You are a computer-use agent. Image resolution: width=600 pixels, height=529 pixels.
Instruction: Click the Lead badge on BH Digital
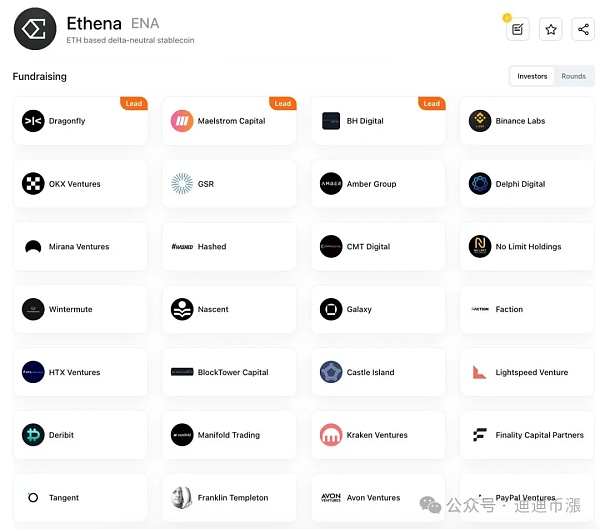coord(432,103)
